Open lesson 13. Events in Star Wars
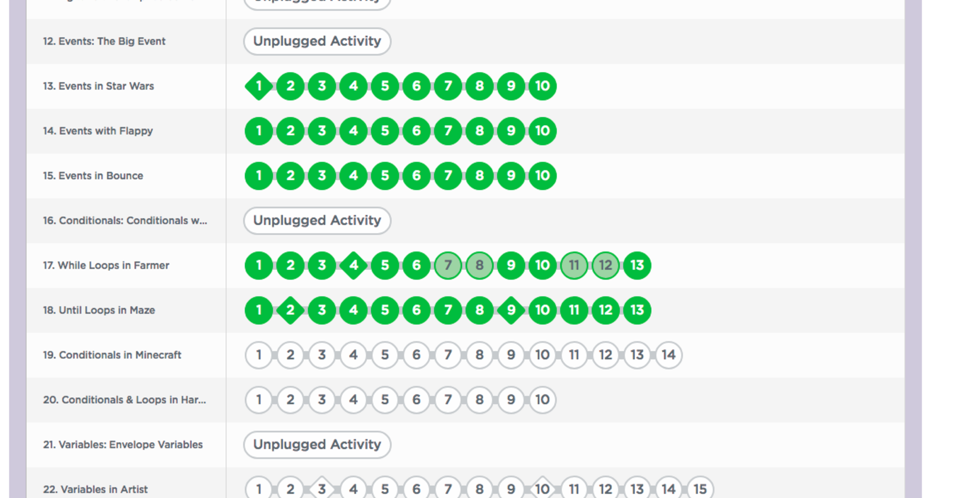The image size is (980, 498). (x=99, y=86)
